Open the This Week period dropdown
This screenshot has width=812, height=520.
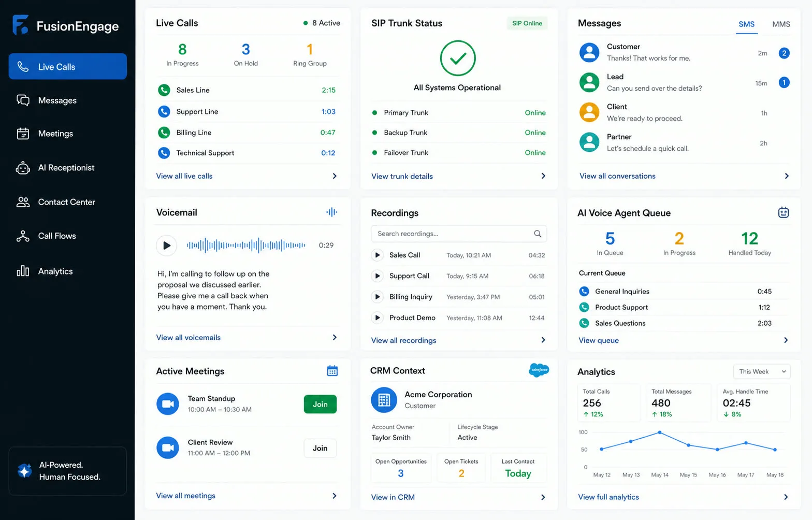click(x=762, y=371)
